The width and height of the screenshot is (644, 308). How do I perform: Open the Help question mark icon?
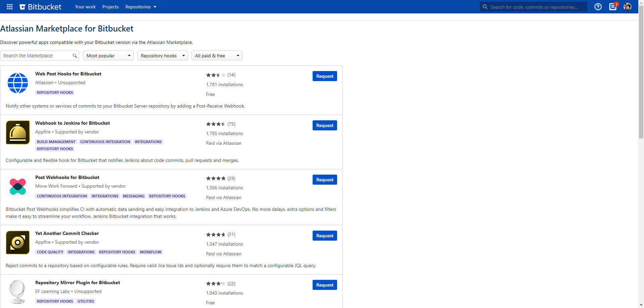pos(598,7)
